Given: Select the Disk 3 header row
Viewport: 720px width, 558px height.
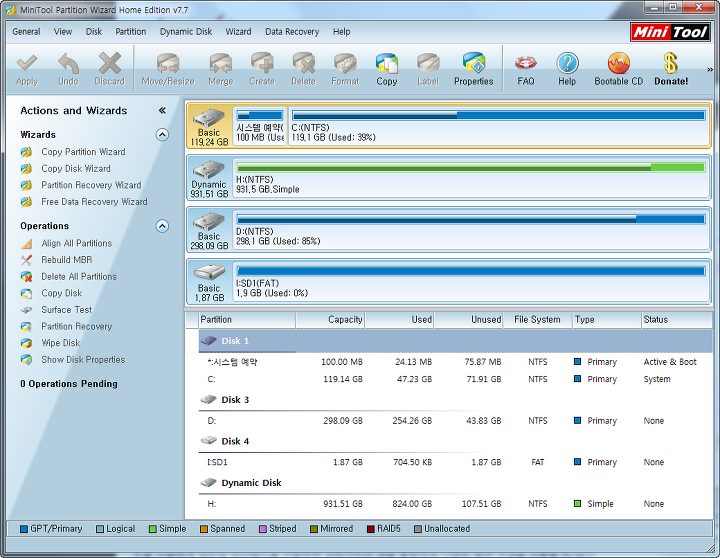Looking at the screenshot, I should click(455, 400).
